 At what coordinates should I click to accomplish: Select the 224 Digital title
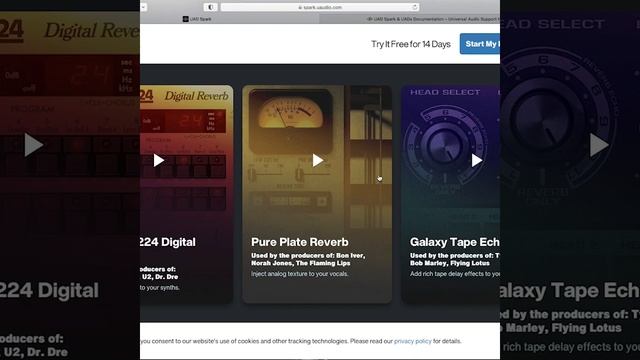(x=168, y=242)
